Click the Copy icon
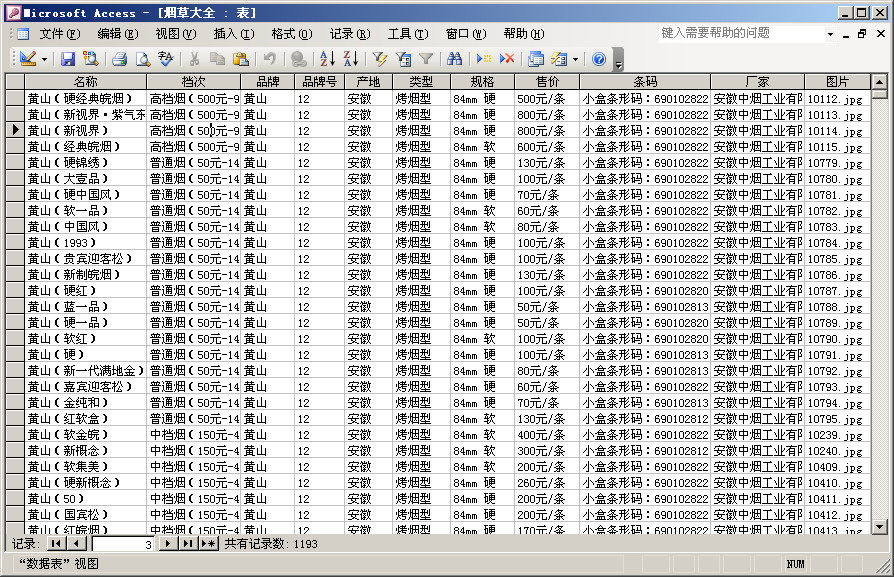 click(x=217, y=58)
